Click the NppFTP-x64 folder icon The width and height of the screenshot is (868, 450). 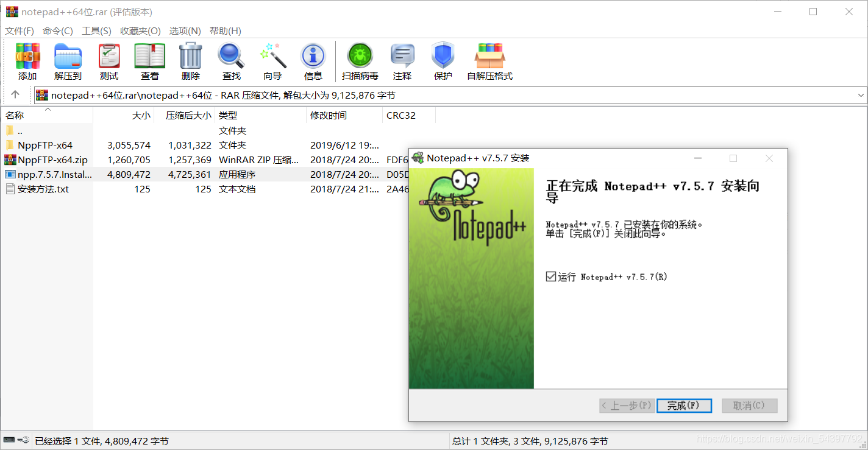(x=10, y=145)
